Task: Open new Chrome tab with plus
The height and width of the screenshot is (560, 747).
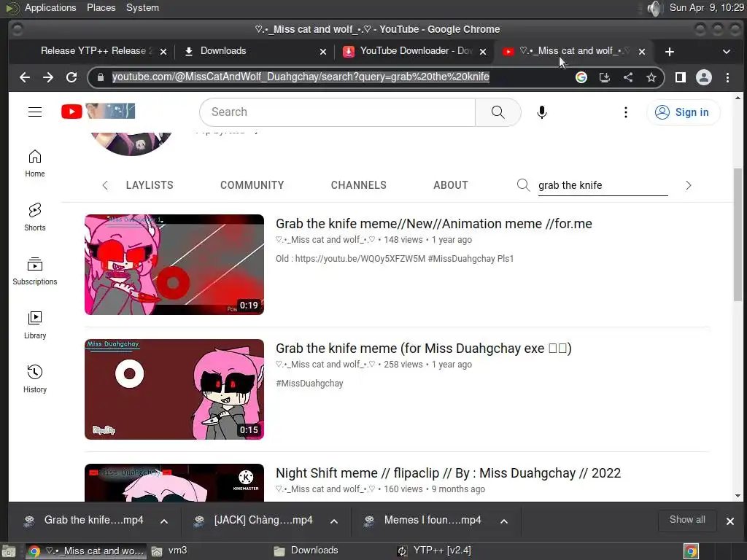Action: tap(670, 52)
